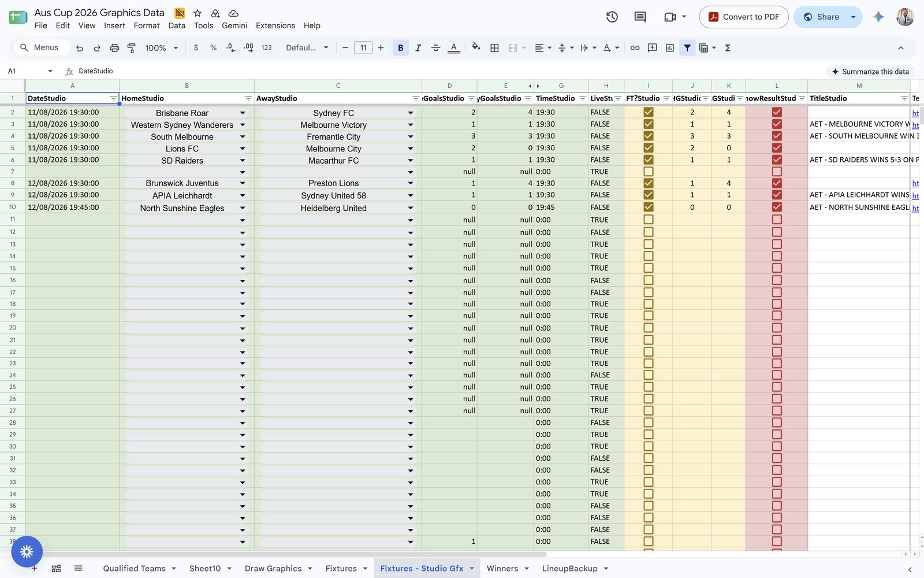
Task: Insert comment icon in toolbar
Action: [x=652, y=48]
